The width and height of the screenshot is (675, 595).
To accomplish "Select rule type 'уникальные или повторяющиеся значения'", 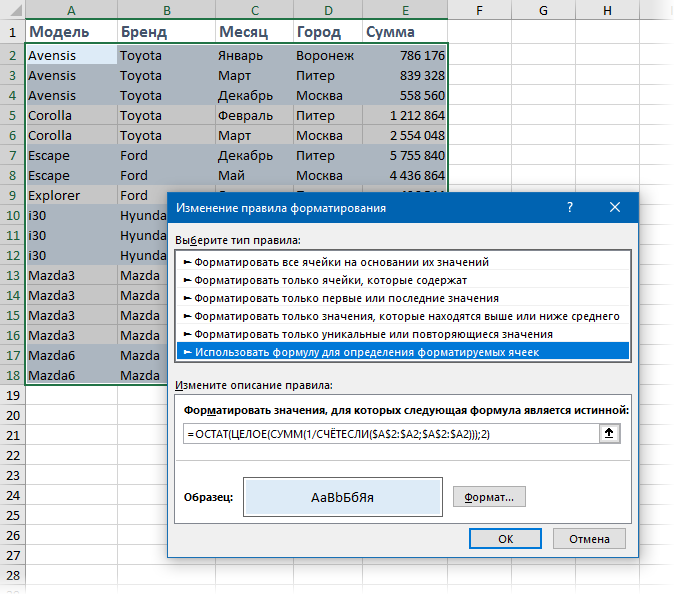I will pyautogui.click(x=403, y=334).
